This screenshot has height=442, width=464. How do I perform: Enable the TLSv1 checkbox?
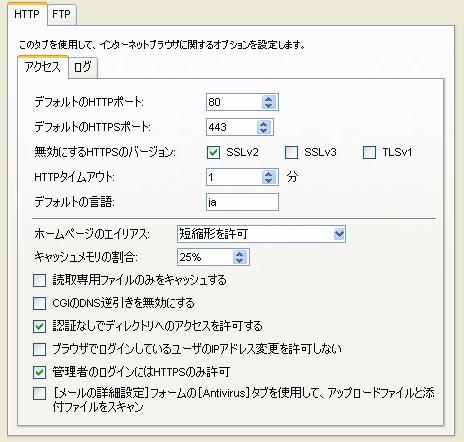tap(369, 152)
